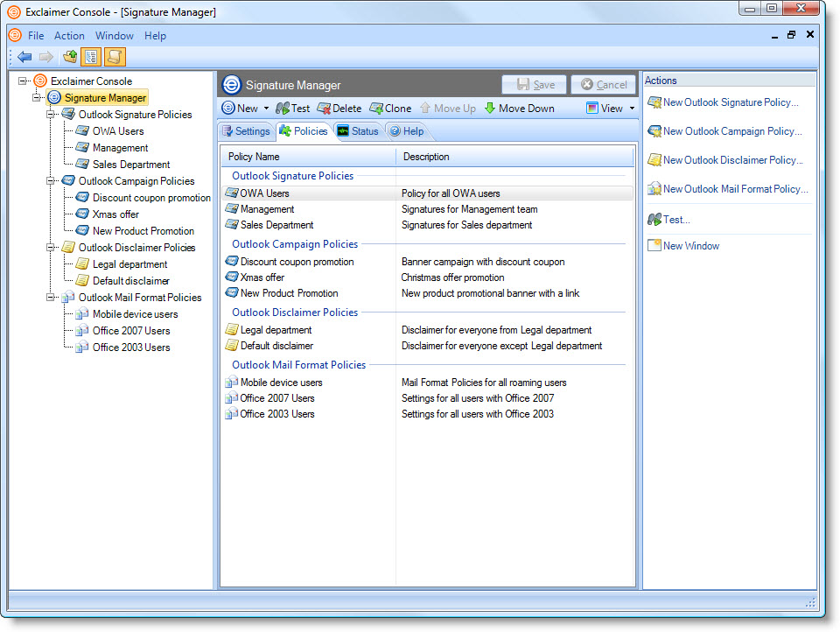840x632 pixels.
Task: Move the policy down in the list
Action: [x=519, y=109]
